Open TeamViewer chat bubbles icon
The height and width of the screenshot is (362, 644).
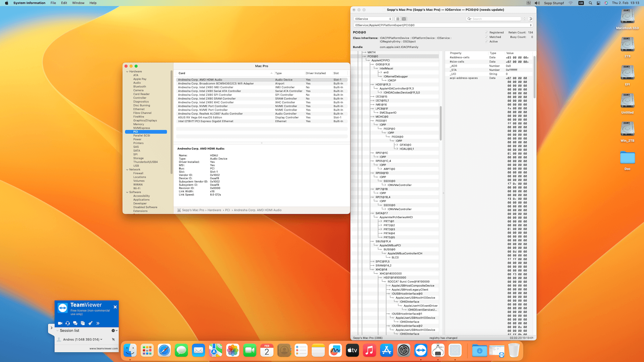(75, 323)
